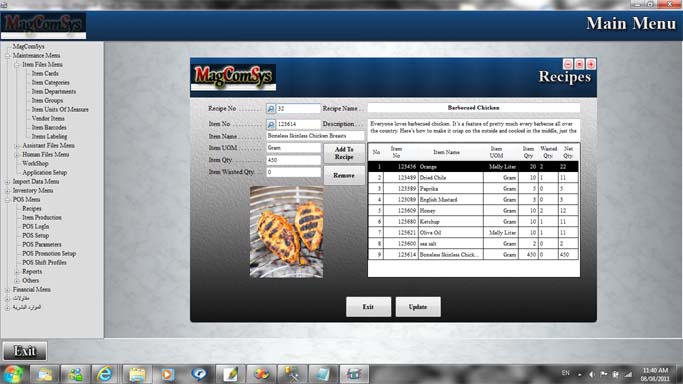
Task: Click the red plus icon in Recipes header
Action: click(591, 64)
